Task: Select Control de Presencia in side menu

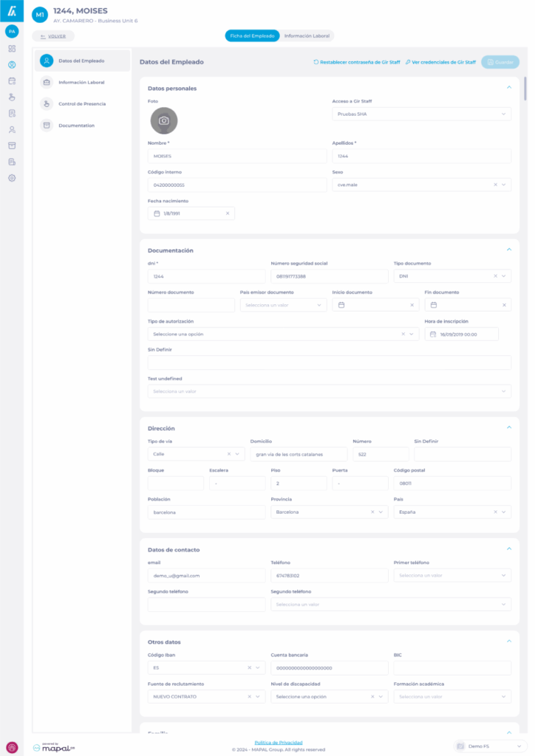Action: tap(81, 104)
